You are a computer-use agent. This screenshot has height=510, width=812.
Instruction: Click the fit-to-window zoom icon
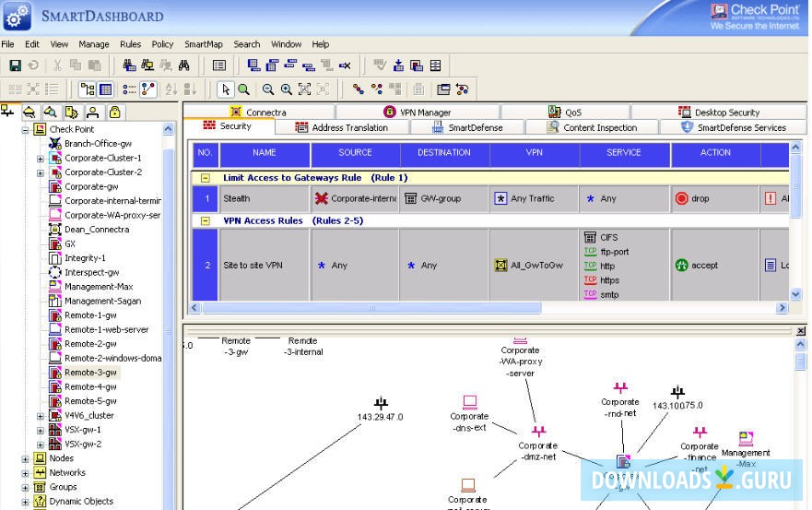(304, 89)
